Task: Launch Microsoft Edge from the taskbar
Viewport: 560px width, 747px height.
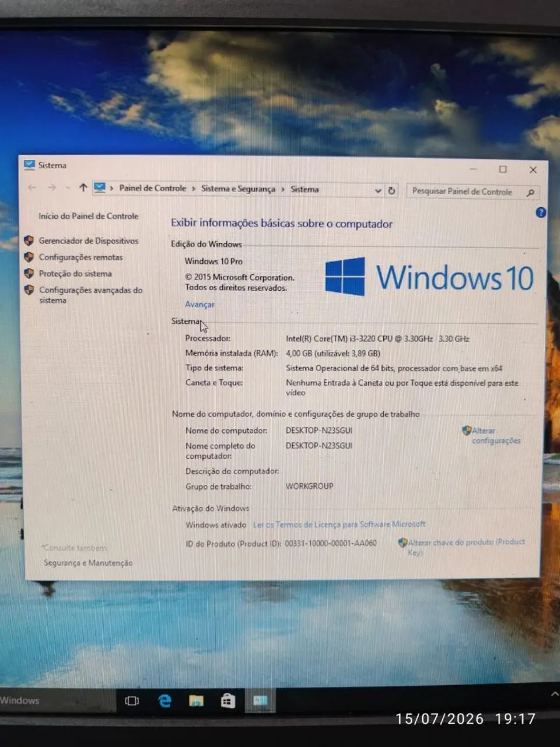Action: pos(165,700)
